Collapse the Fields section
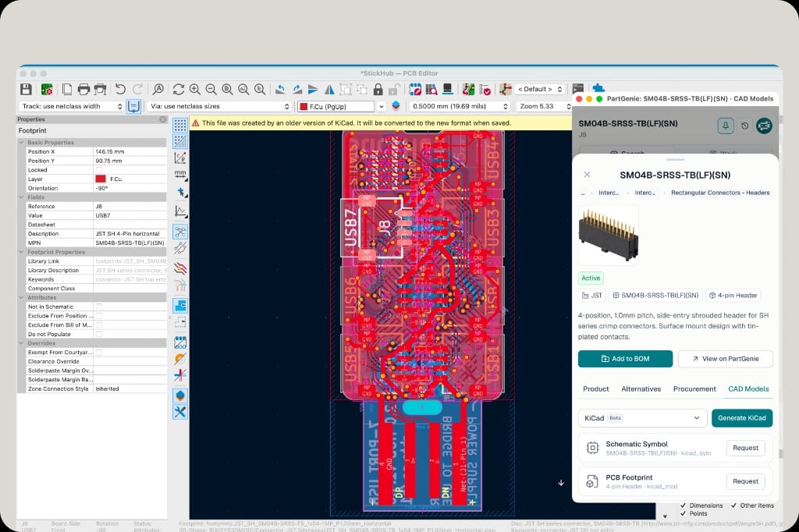 (21, 197)
